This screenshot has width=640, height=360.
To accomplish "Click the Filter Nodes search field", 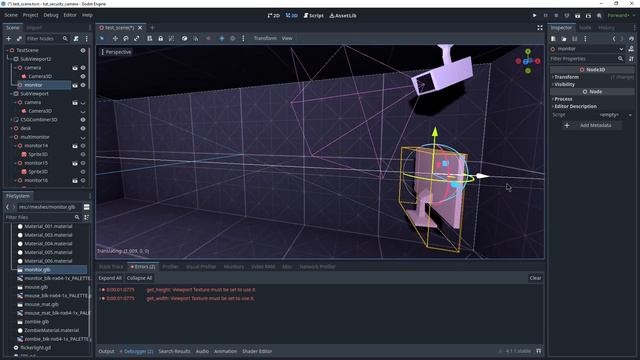I will [46, 38].
